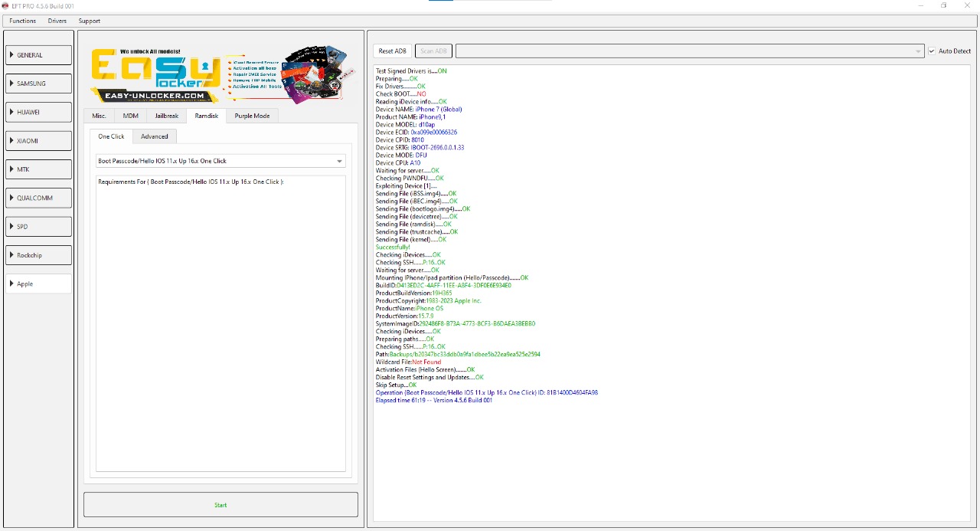Click the 'Product NAME: iPhone9,1' log line
The width and height of the screenshot is (980, 531).
click(410, 117)
